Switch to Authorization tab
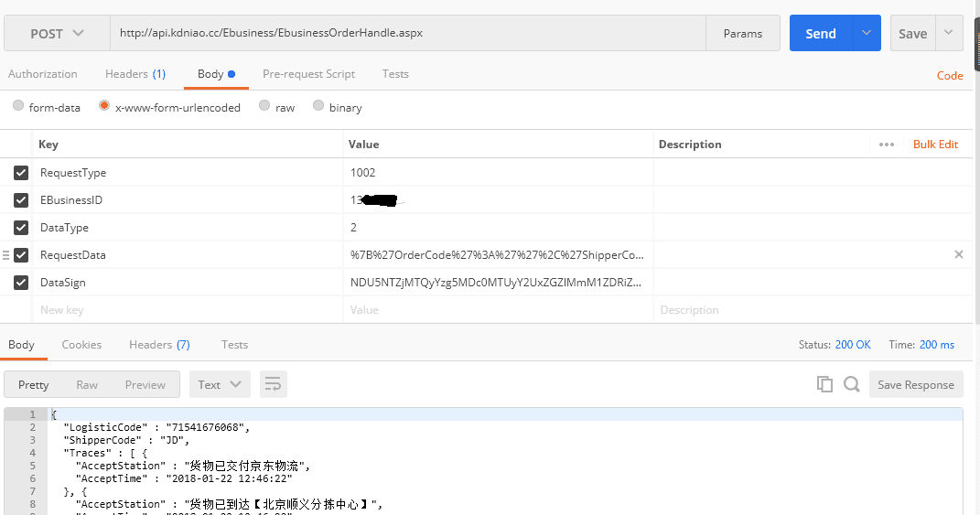 [42, 74]
